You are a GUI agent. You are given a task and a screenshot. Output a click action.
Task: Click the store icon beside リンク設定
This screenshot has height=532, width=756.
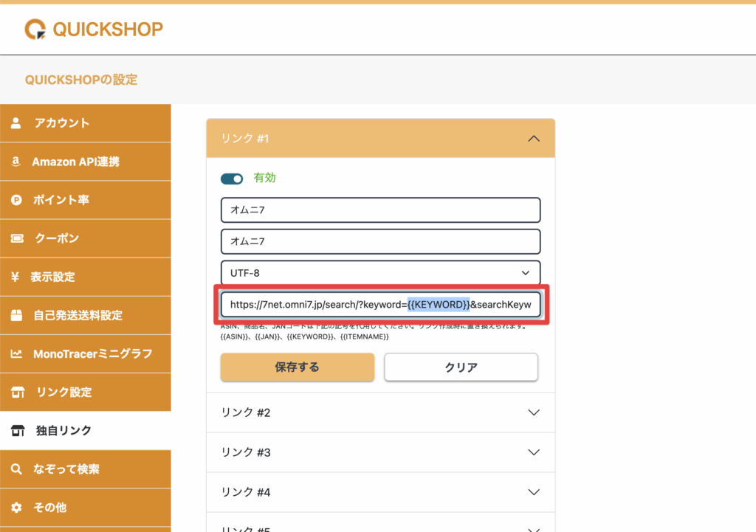(x=18, y=393)
